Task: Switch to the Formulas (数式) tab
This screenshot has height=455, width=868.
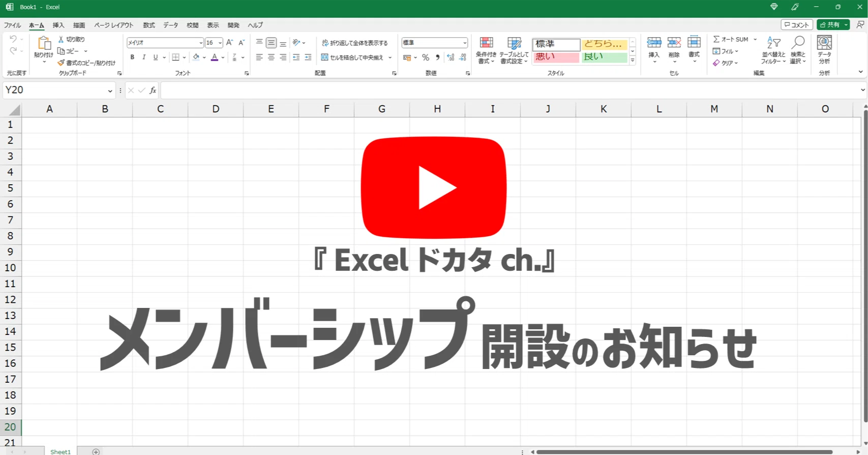Action: tap(149, 25)
